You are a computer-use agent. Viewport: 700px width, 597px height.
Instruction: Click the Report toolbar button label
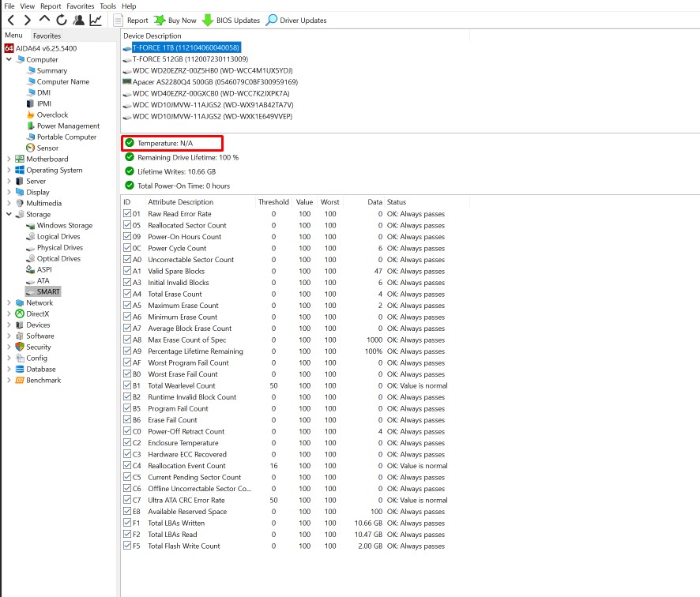(137, 21)
